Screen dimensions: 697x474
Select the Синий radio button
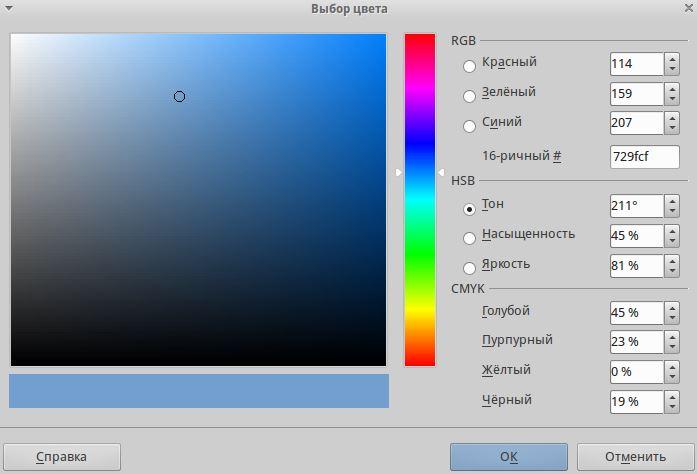(469, 126)
